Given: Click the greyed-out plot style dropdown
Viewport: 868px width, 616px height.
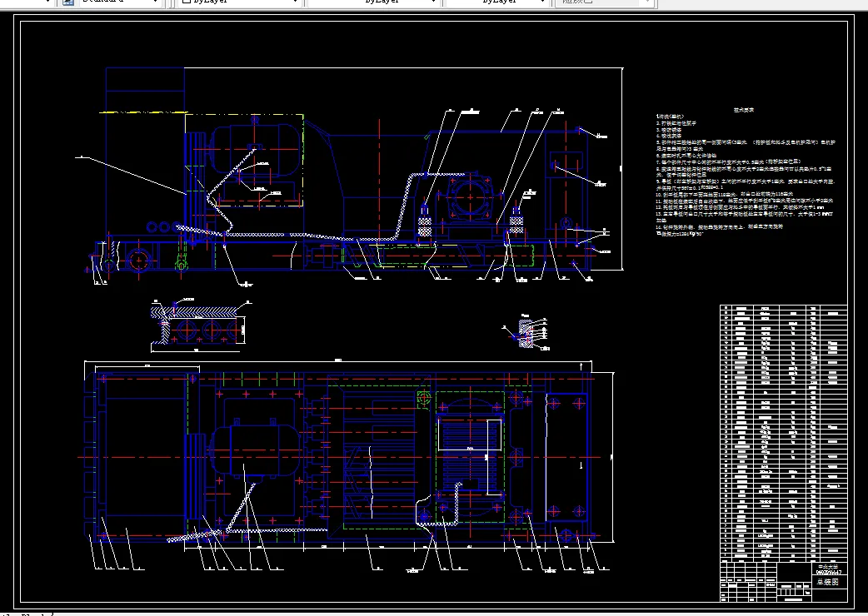Looking at the screenshot, I should tap(606, 2).
